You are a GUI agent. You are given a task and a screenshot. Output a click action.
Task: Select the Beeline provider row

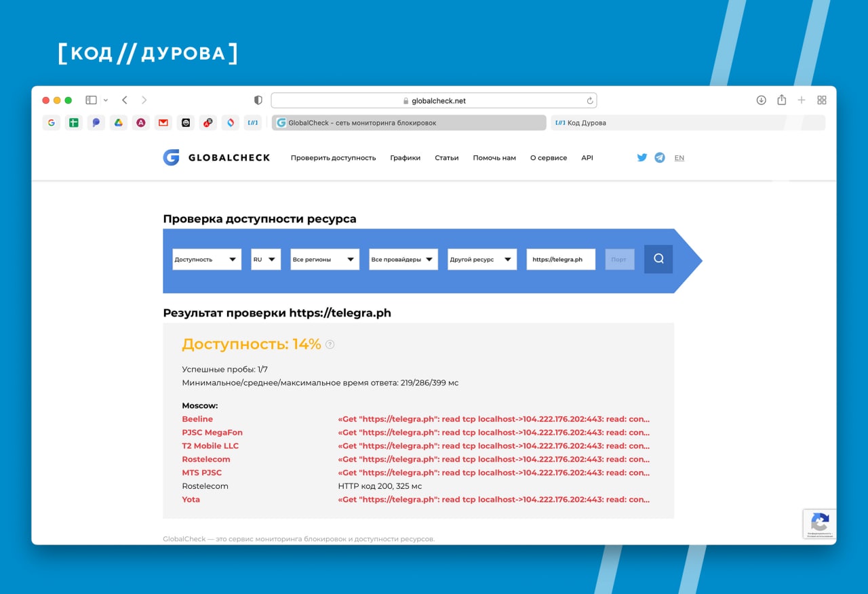416,419
